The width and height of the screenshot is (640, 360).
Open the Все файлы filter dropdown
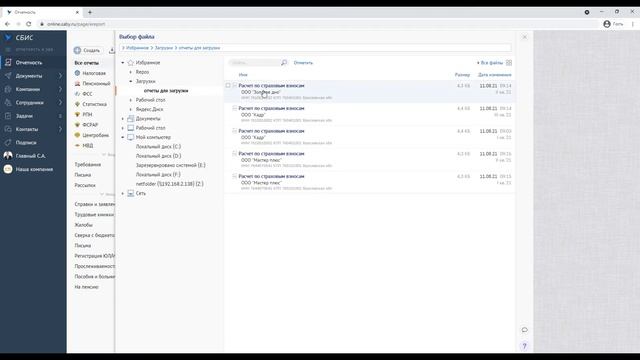pyautogui.click(x=490, y=63)
